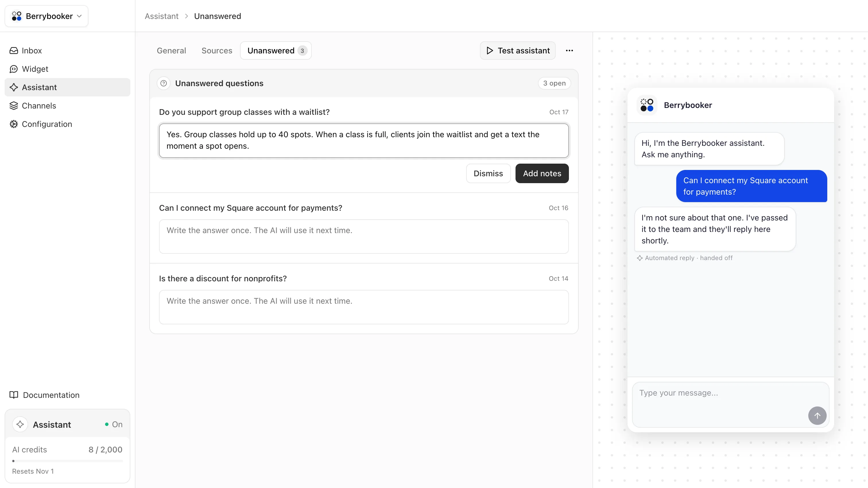This screenshot has height=488, width=868.
Task: Click the blue Square account chat message bubble
Action: point(751,186)
